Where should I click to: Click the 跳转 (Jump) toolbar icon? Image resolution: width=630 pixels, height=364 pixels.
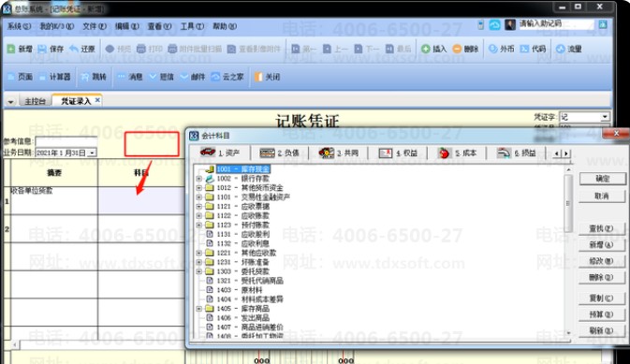[x=85, y=77]
